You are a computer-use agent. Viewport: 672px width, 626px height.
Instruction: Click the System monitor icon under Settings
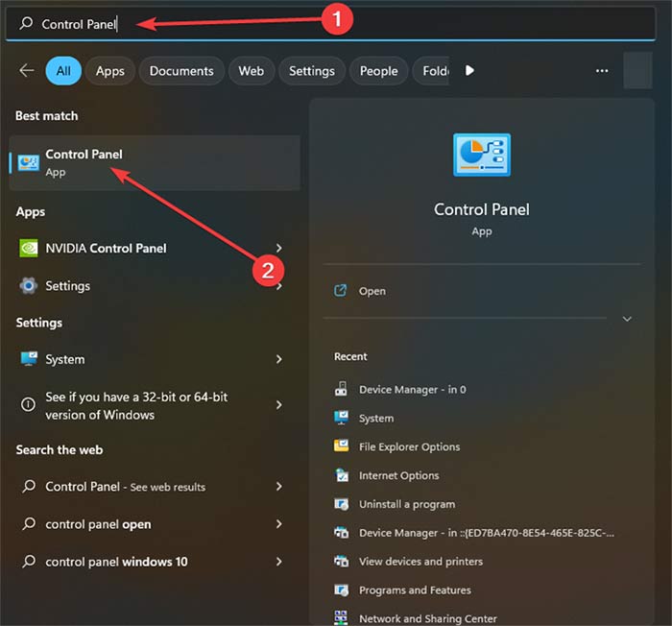pyautogui.click(x=29, y=359)
